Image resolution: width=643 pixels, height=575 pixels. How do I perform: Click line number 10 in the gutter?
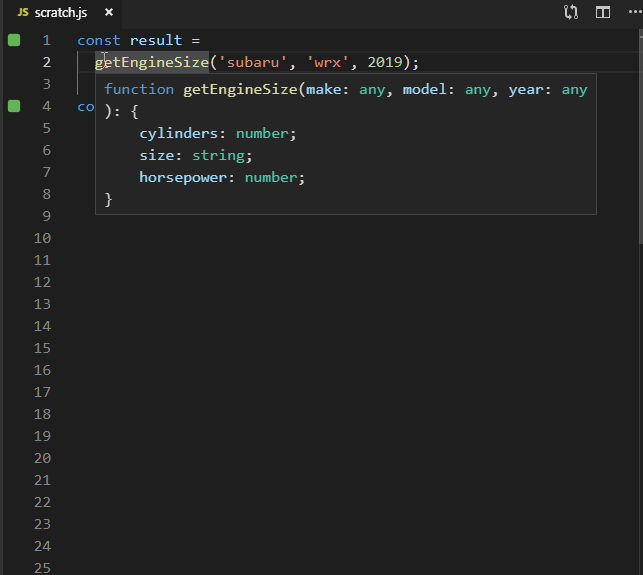42,238
